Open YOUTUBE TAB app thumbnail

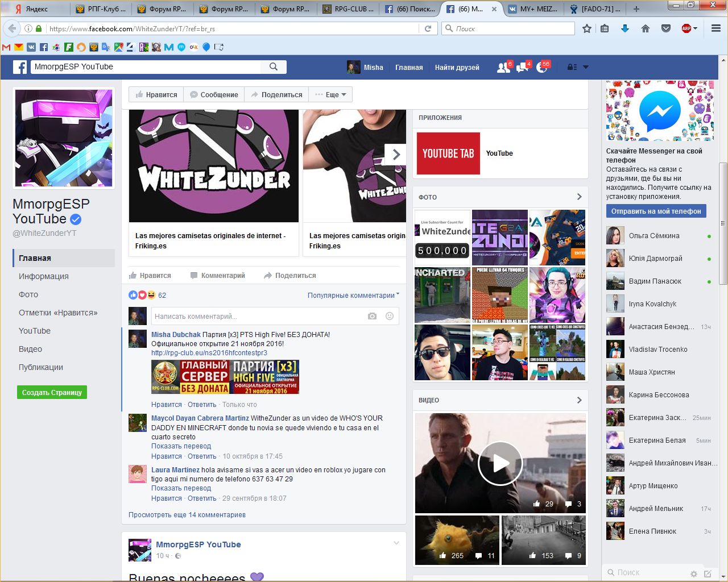click(x=448, y=153)
